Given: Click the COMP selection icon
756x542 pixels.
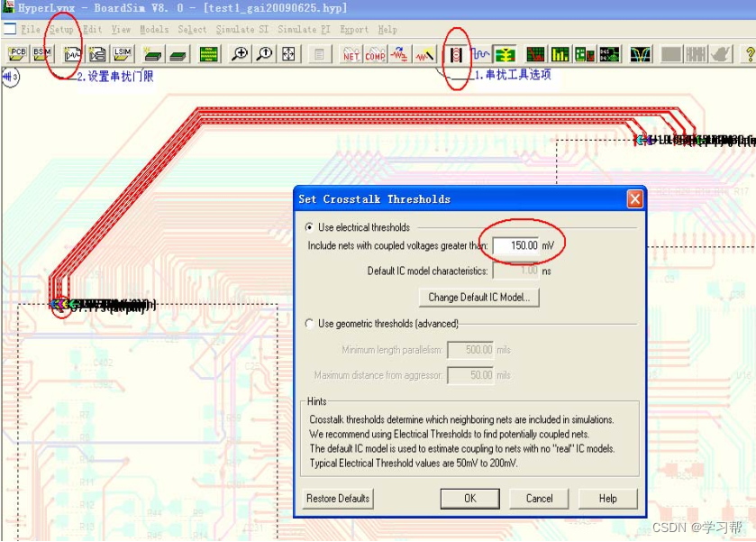Looking at the screenshot, I should pos(375,54).
